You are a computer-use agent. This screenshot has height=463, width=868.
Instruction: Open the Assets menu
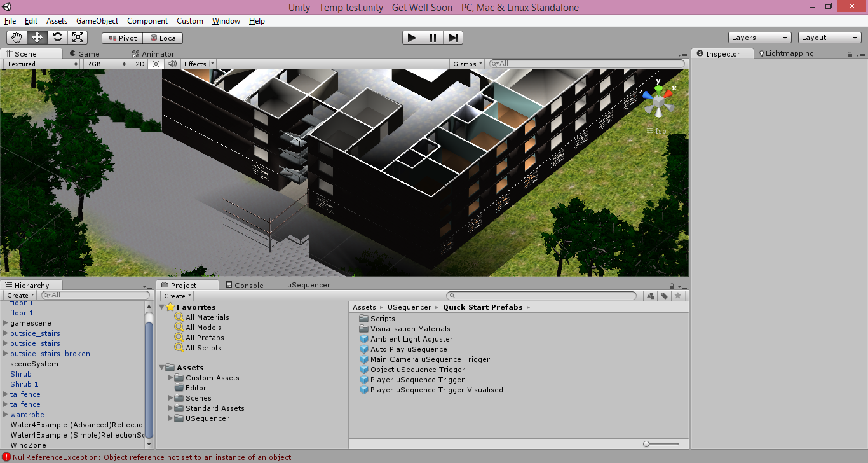pos(57,21)
